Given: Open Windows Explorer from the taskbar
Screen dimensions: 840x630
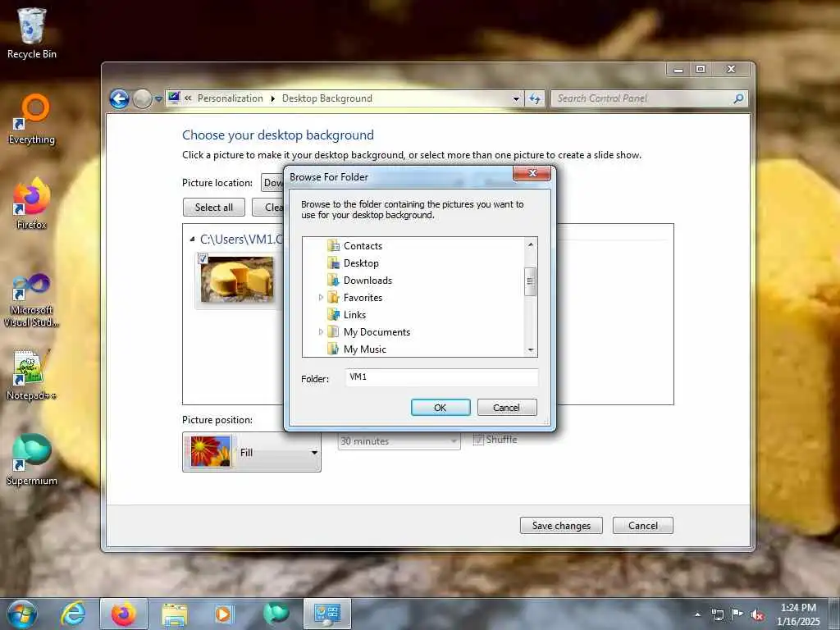Looking at the screenshot, I should (x=174, y=614).
